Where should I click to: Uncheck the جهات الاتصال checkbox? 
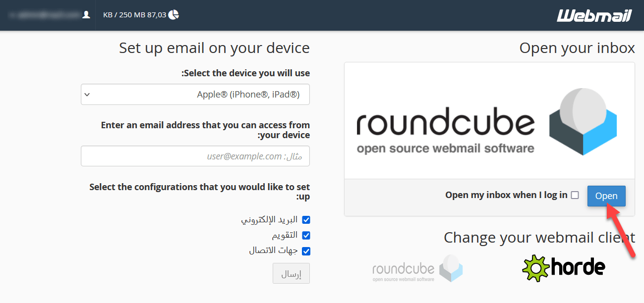306,251
